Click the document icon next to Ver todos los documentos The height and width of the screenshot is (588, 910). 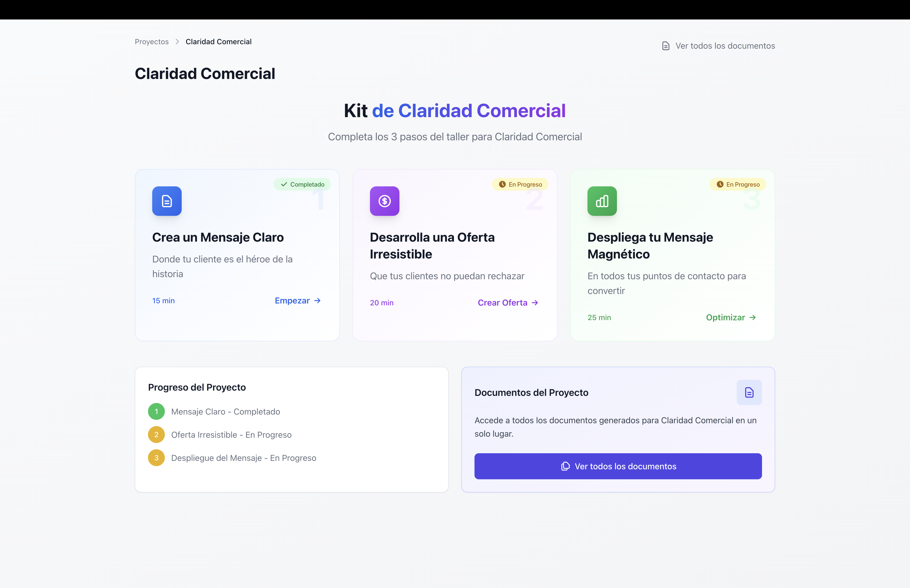coord(666,46)
